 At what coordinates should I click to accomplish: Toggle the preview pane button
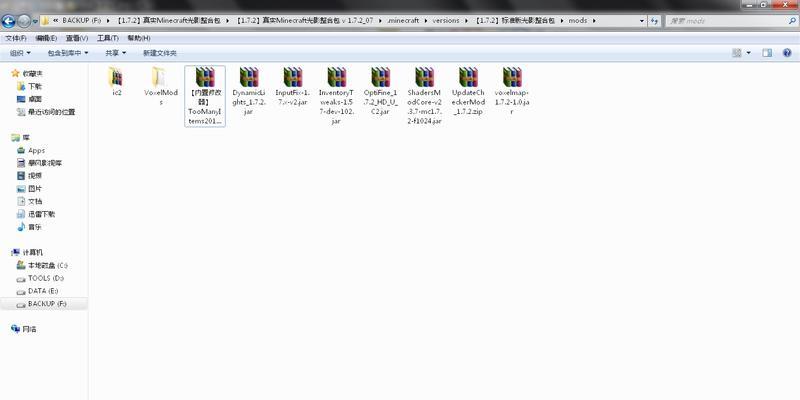tap(767, 53)
